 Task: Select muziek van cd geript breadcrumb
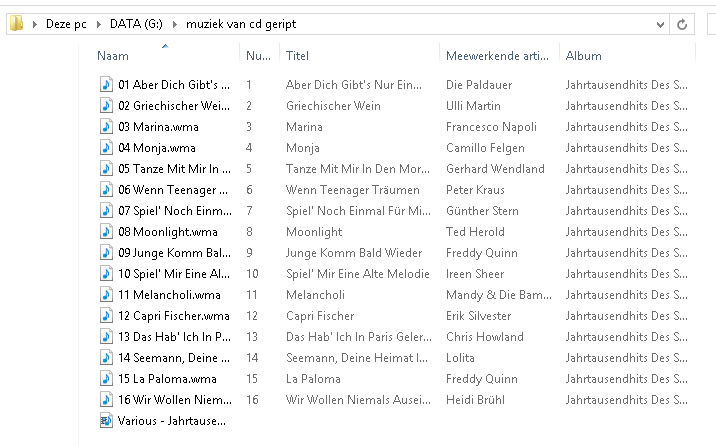(241, 24)
